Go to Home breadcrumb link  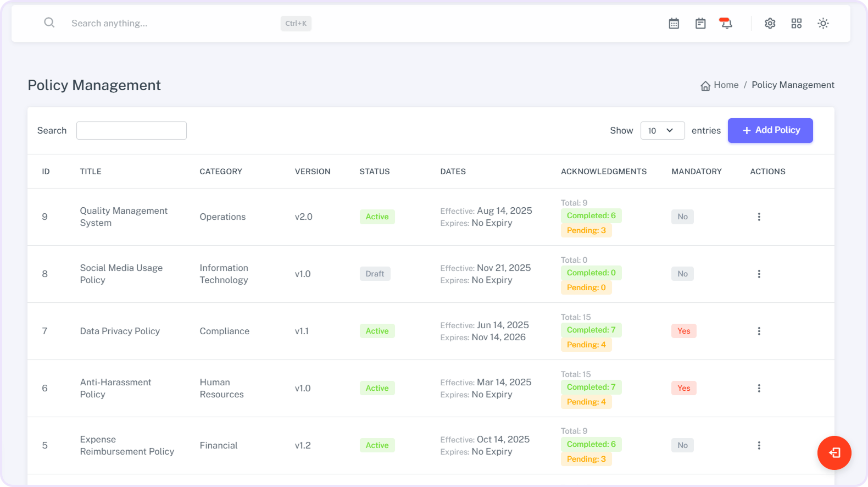pyautogui.click(x=726, y=85)
